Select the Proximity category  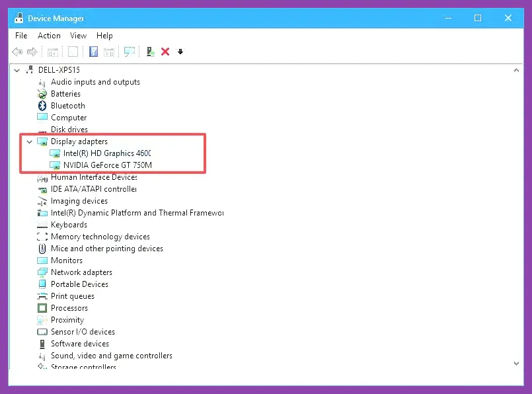pyautogui.click(x=67, y=320)
